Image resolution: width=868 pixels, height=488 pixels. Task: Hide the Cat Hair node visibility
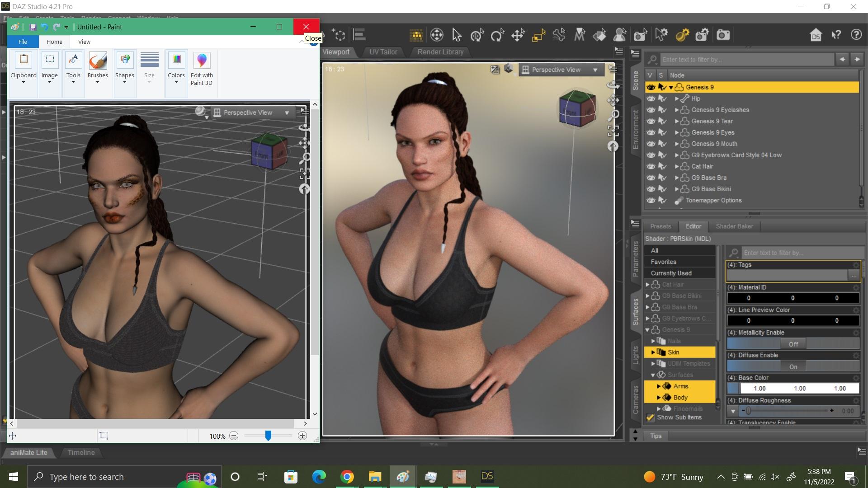tap(651, 166)
